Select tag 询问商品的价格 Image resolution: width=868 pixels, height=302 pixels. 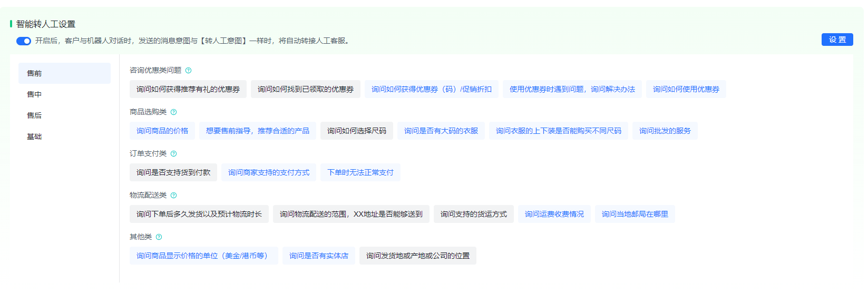coord(162,131)
